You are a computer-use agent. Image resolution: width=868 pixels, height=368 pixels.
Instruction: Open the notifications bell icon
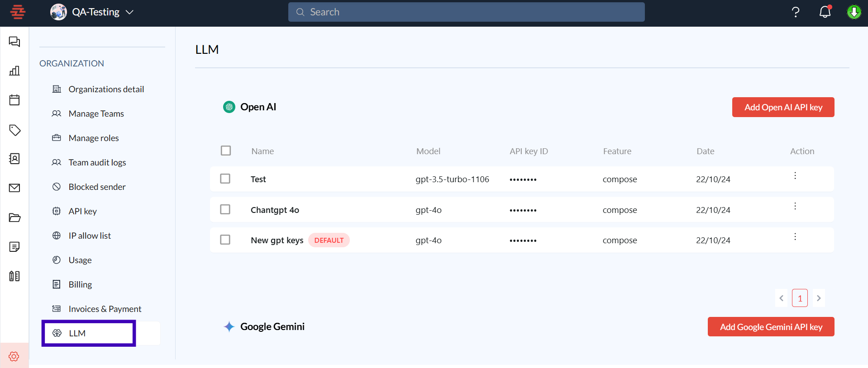pos(825,12)
